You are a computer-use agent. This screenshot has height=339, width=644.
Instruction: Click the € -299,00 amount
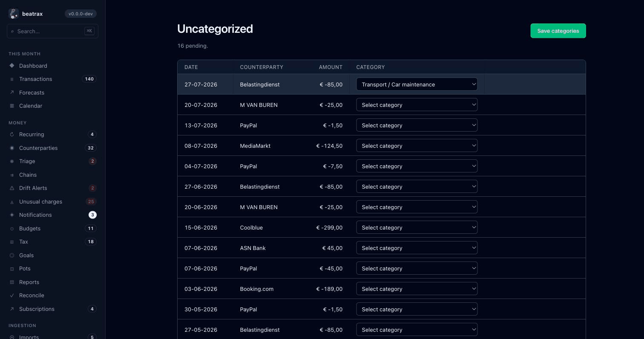tap(329, 227)
